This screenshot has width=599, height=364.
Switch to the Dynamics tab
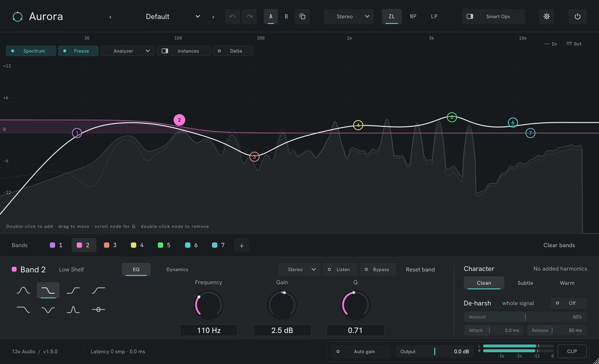177,269
